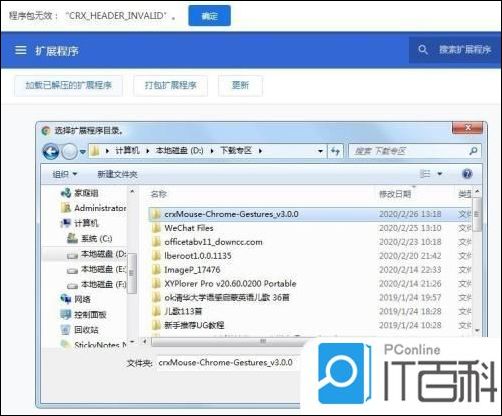
Task: Go back with the blue arrow button
Action: [x=51, y=151]
